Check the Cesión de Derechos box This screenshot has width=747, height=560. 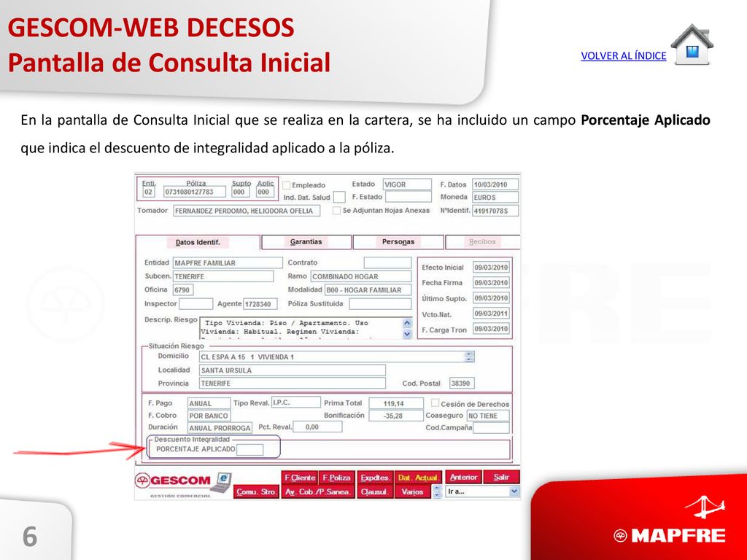tap(435, 403)
